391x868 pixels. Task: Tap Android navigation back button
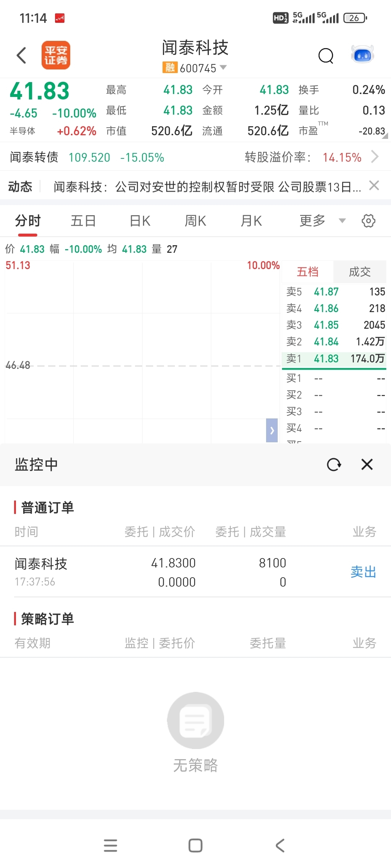click(x=280, y=846)
